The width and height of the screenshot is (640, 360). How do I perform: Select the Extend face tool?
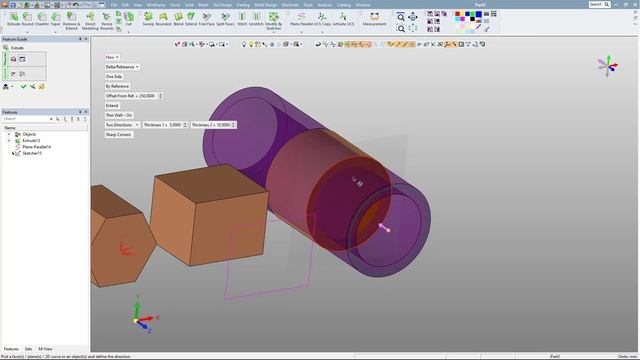point(191,19)
